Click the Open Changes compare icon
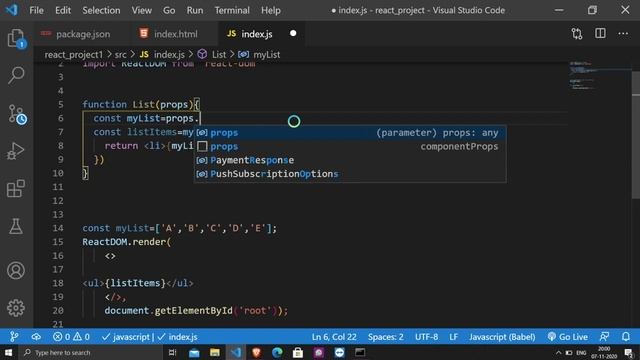The width and height of the screenshot is (640, 360). pos(577,33)
